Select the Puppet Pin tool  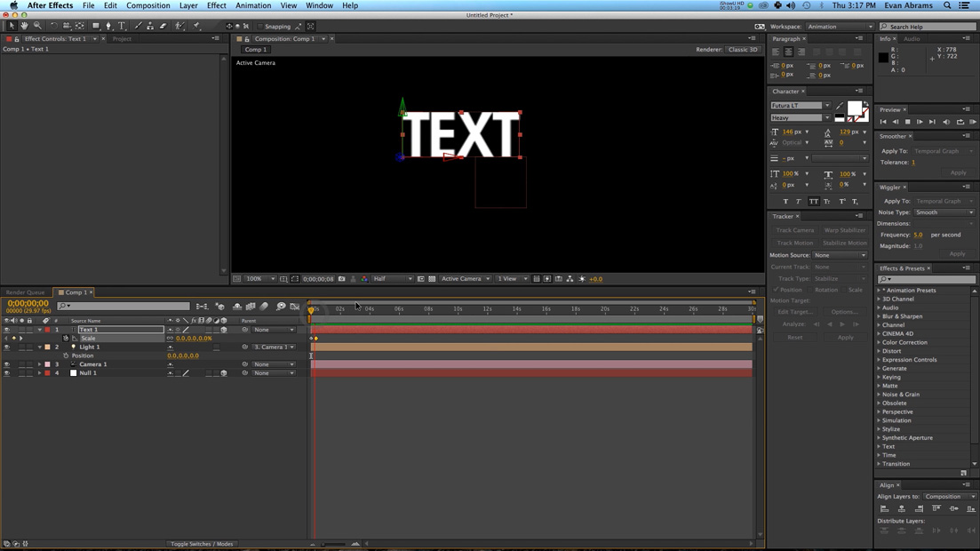coord(196,27)
